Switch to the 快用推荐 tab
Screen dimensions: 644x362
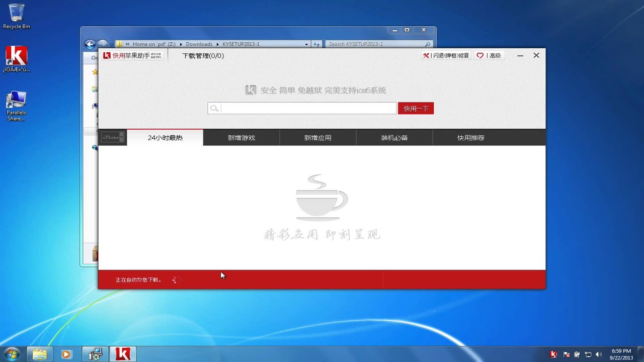click(x=471, y=138)
